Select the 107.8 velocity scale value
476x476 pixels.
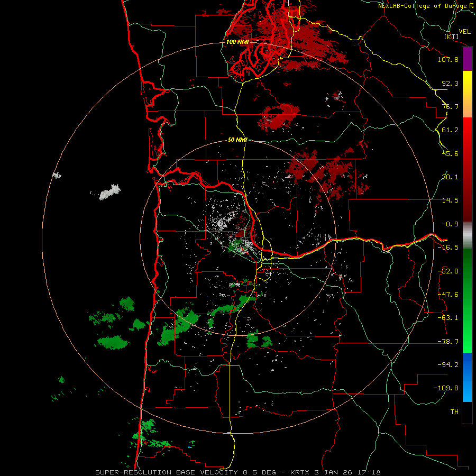[448, 59]
